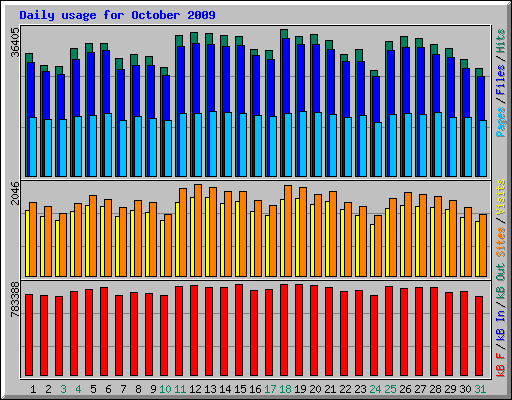Click the dark blue Files bar for day 18
The height and width of the screenshot is (400, 512).
(286, 76)
